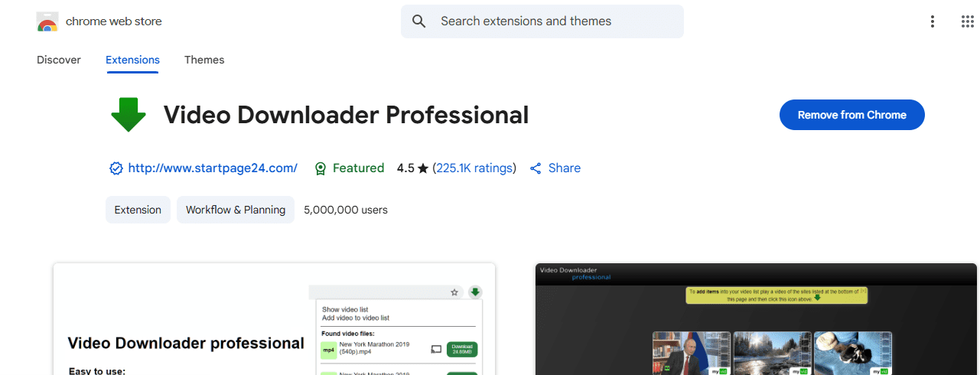This screenshot has width=980, height=375.
Task: Click the chrome web store title text
Action: click(x=114, y=21)
